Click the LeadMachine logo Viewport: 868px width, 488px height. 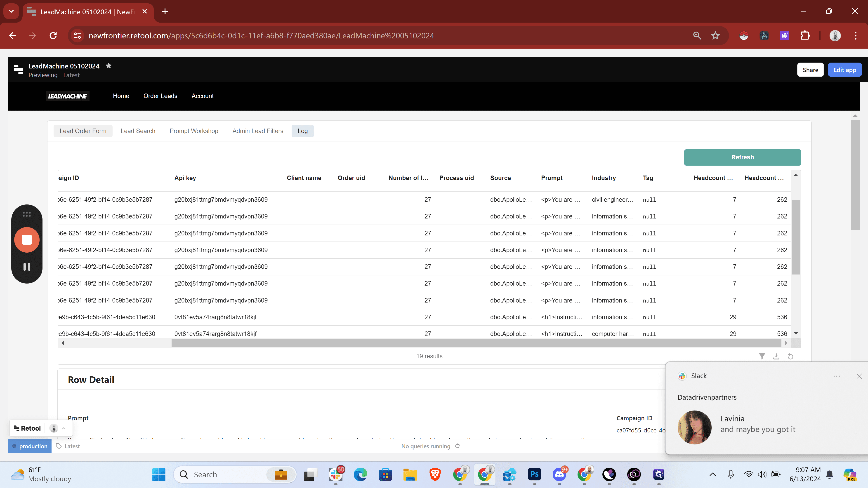[x=67, y=96]
